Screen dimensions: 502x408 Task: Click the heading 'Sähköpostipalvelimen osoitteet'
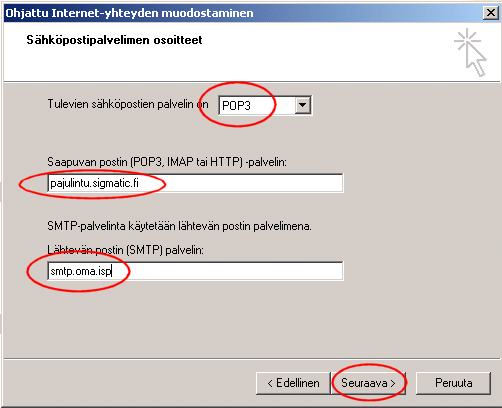[114, 40]
